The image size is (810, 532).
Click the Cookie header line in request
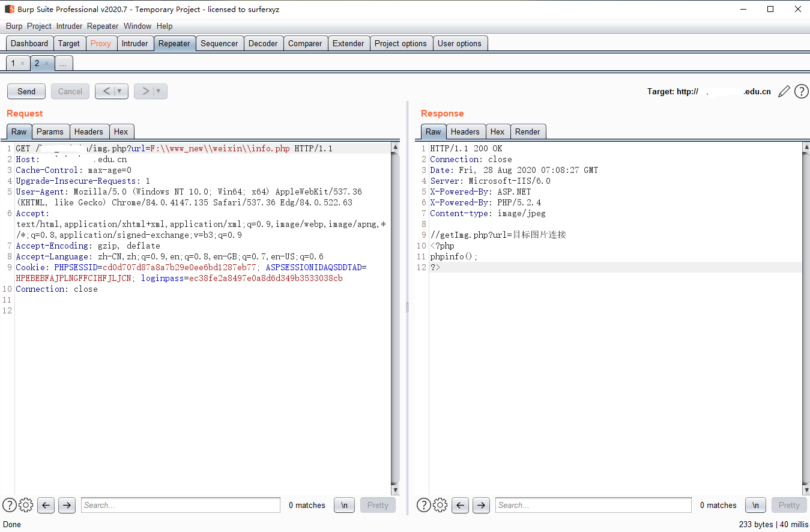click(x=192, y=273)
